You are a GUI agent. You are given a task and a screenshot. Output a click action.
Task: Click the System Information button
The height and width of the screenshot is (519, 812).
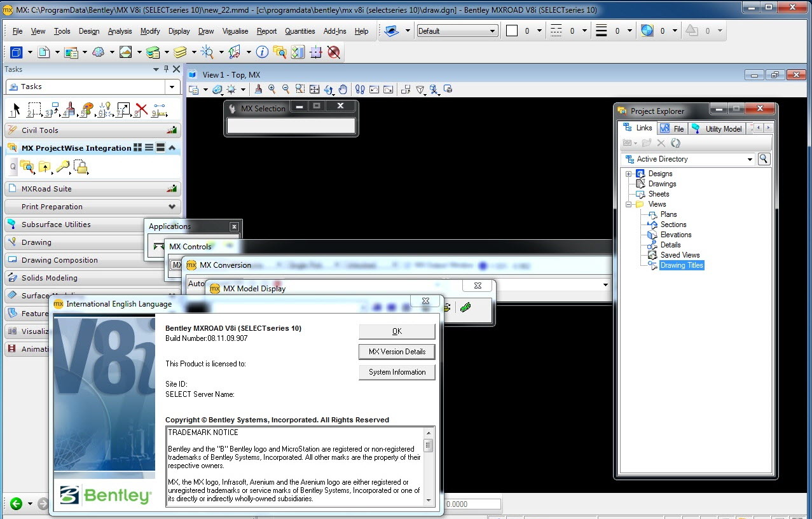pyautogui.click(x=397, y=372)
